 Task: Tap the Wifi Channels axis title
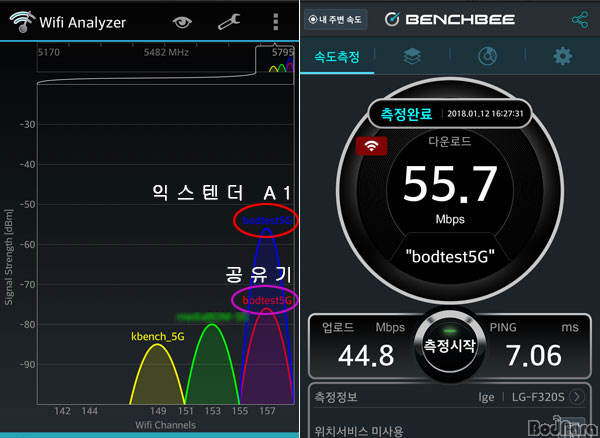165,425
